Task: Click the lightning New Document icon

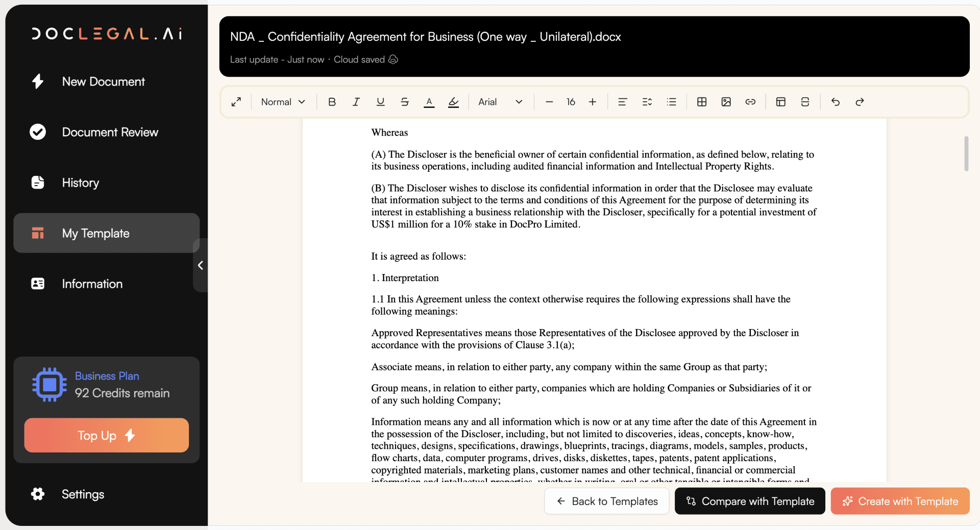Action: tap(38, 82)
